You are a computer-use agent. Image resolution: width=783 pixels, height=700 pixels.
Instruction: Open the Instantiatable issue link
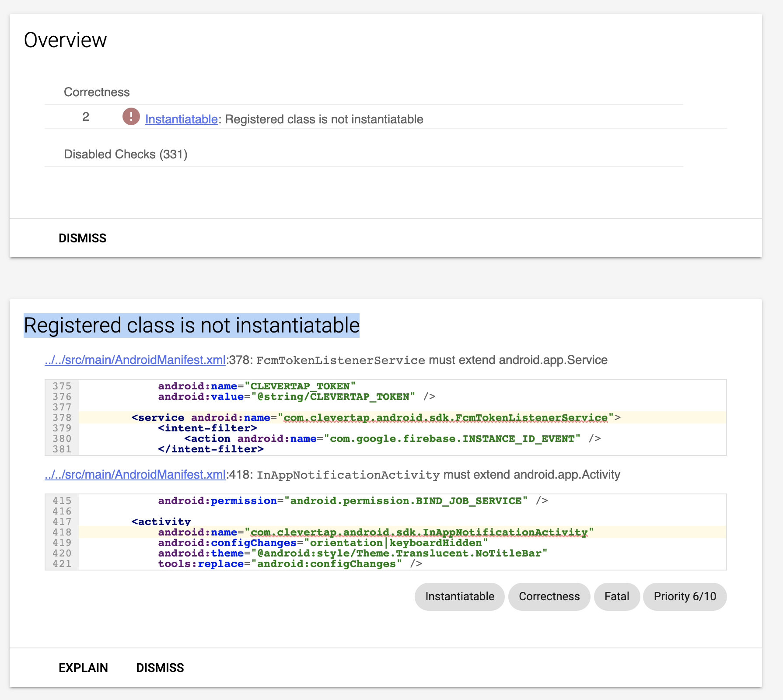click(x=182, y=119)
